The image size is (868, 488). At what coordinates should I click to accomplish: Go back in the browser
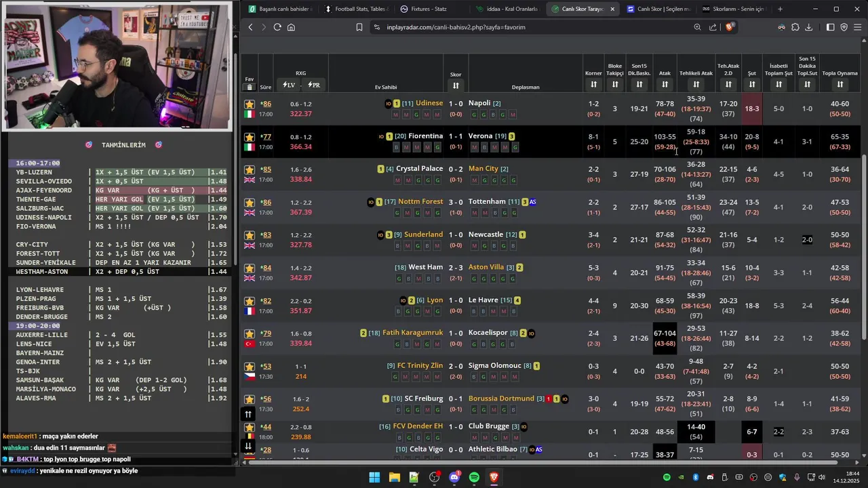pos(250,27)
